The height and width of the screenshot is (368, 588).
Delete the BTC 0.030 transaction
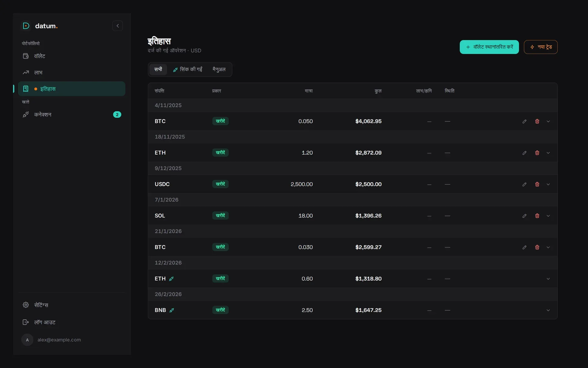pos(537,247)
